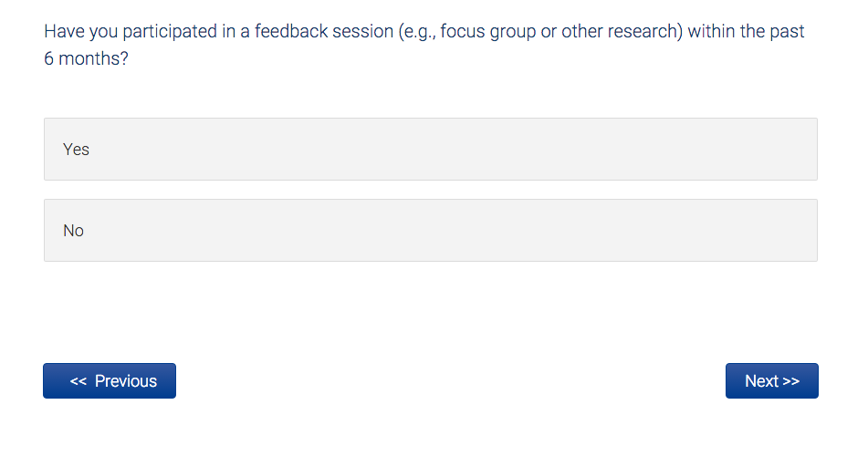The image size is (868, 467).
Task: Click the double right arrows on Next
Action: pyautogui.click(x=791, y=381)
